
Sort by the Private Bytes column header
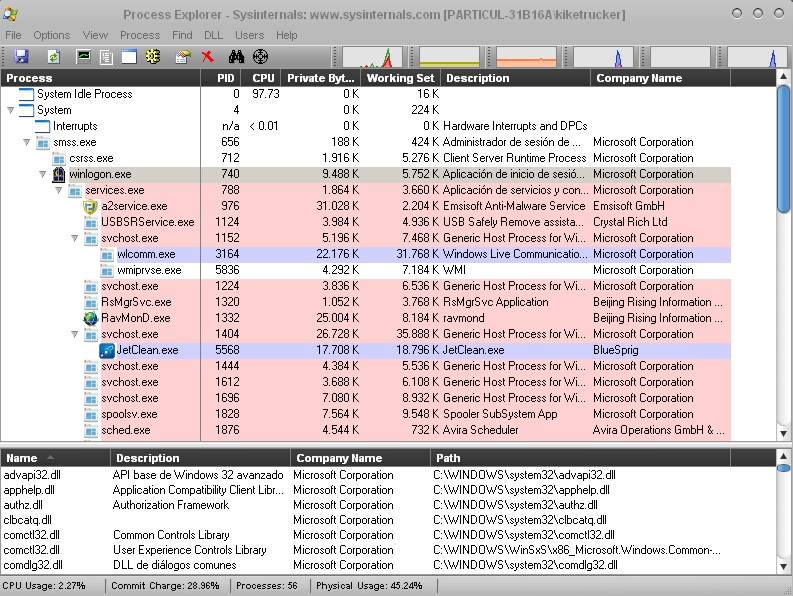point(321,78)
